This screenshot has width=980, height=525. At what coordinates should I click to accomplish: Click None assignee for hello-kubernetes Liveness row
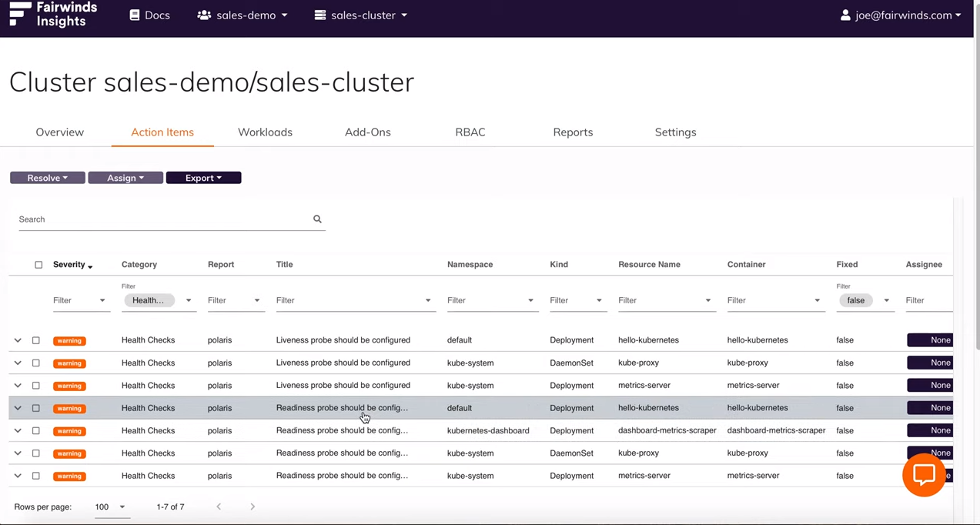coord(930,340)
